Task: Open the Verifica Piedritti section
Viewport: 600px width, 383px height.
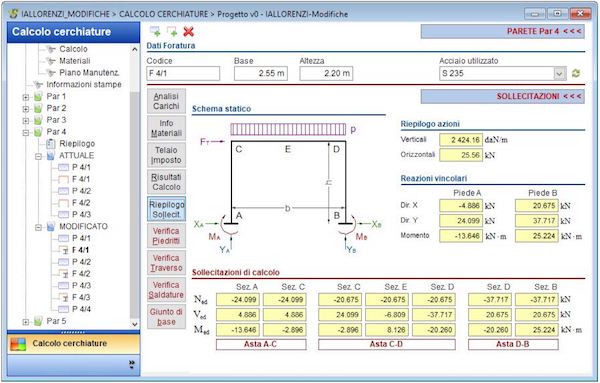Action: 166,236
